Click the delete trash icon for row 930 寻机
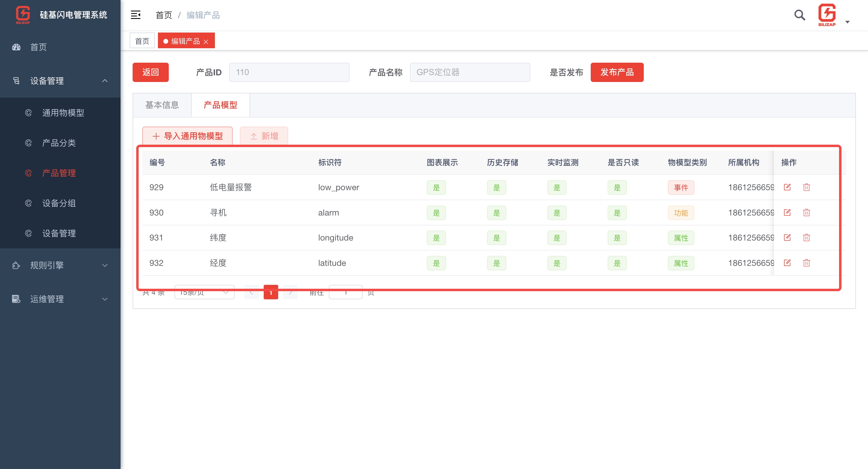The width and height of the screenshot is (868, 469). 806,212
